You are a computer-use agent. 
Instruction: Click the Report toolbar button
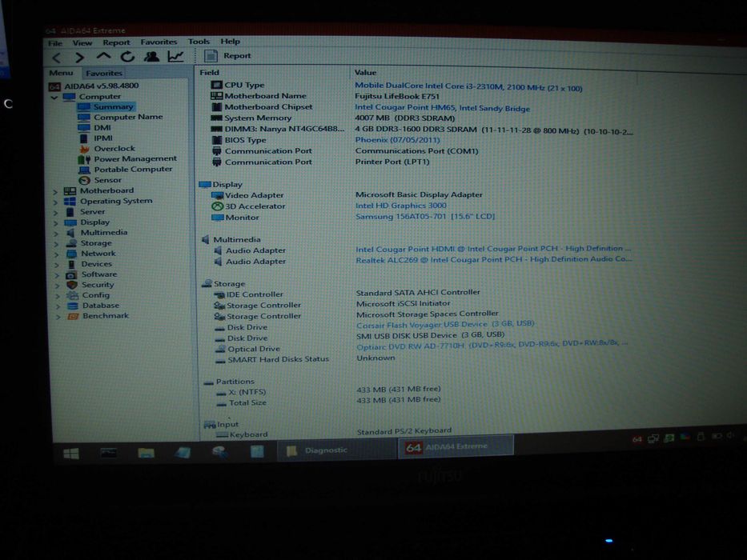tap(227, 56)
